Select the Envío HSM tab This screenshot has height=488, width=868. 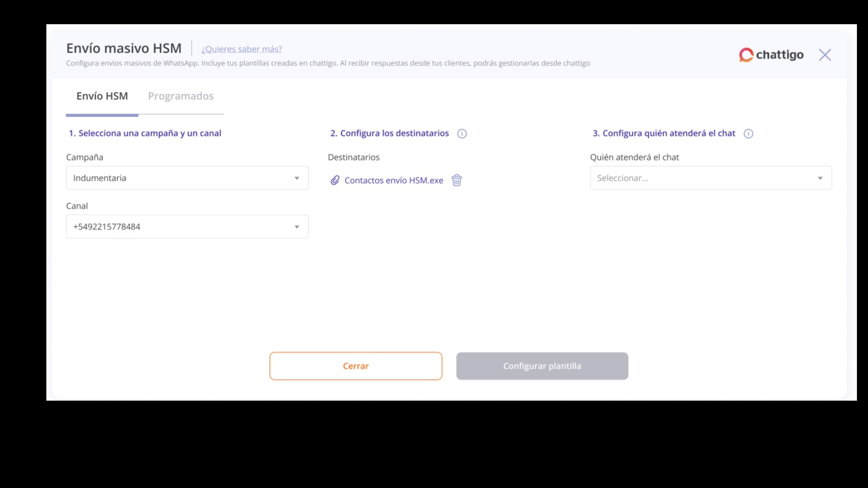coord(102,96)
